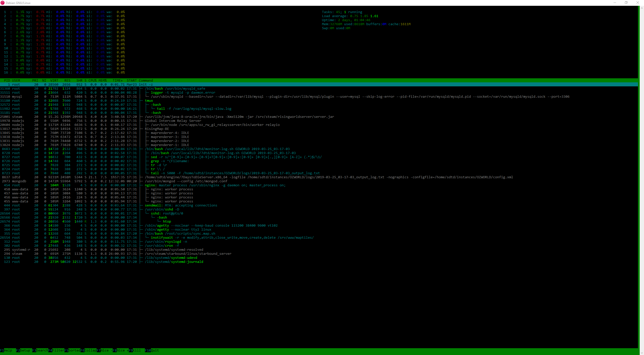Select the RisingMap-BE parent process row
644x355 pixels.
(x=157, y=129)
